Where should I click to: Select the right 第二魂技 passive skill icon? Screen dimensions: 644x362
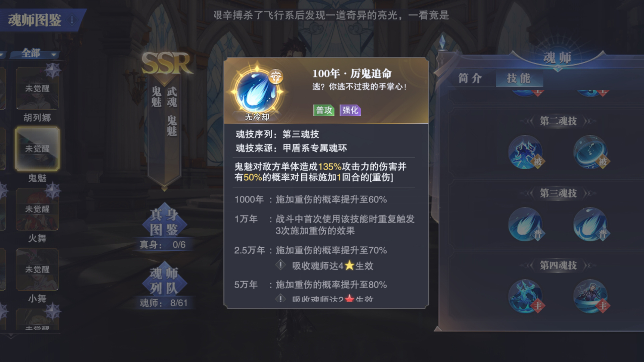(590, 152)
